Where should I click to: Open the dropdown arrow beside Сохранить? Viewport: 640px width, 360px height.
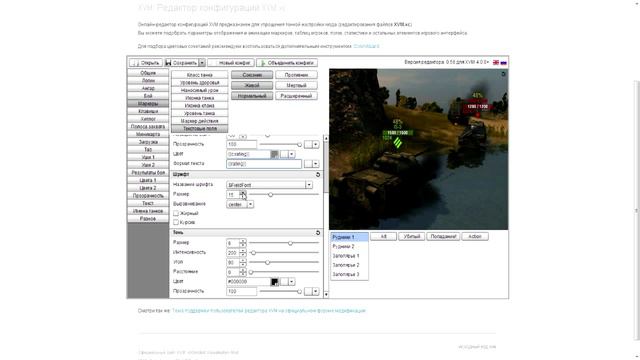(202, 63)
